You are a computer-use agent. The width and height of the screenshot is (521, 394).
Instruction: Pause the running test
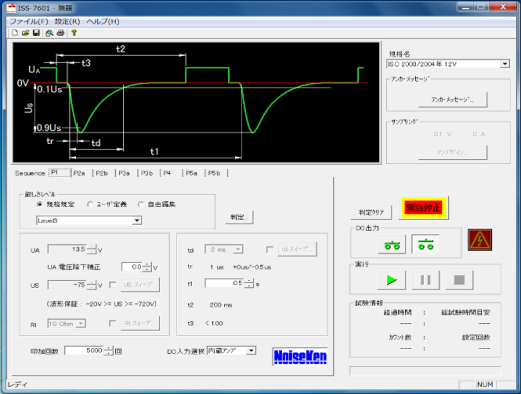425,280
